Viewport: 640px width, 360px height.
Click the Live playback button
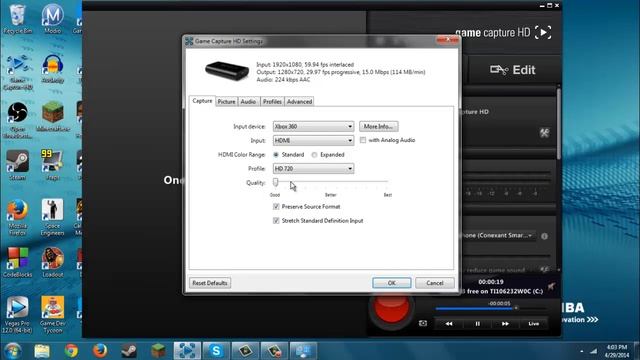coord(533,324)
